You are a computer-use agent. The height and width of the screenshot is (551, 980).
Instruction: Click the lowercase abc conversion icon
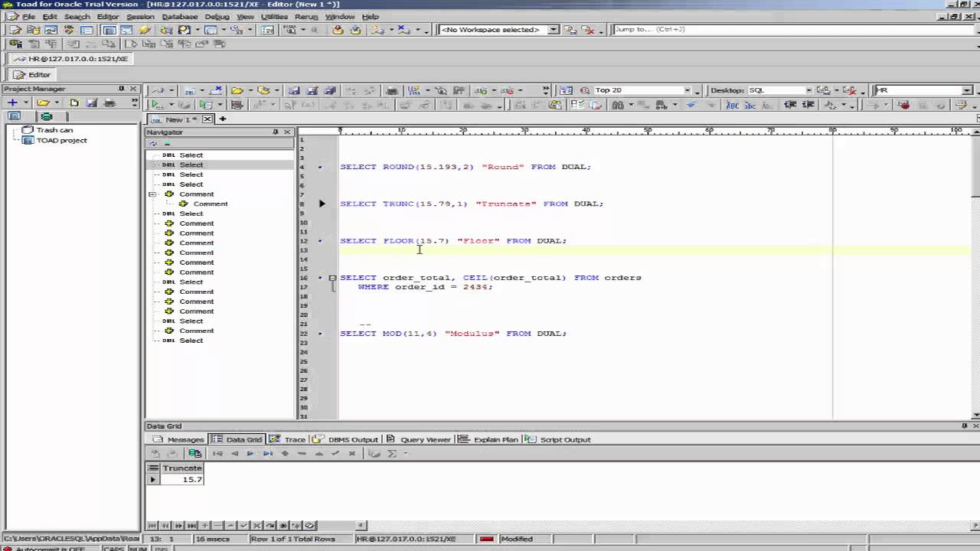click(752, 105)
